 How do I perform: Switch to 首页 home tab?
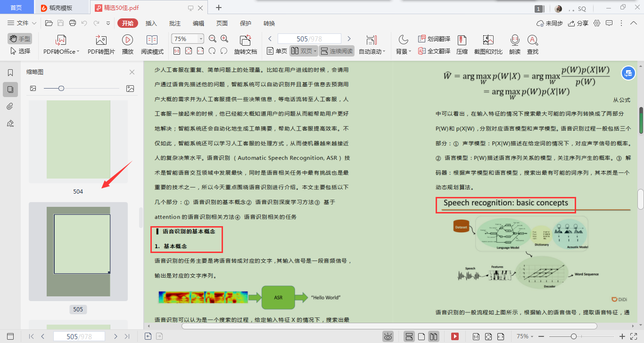17,8
